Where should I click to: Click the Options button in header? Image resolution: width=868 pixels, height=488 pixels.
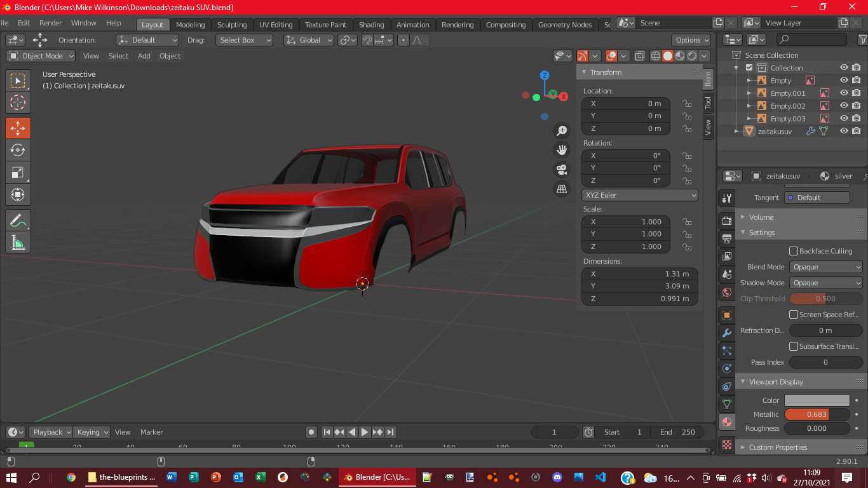tap(691, 40)
